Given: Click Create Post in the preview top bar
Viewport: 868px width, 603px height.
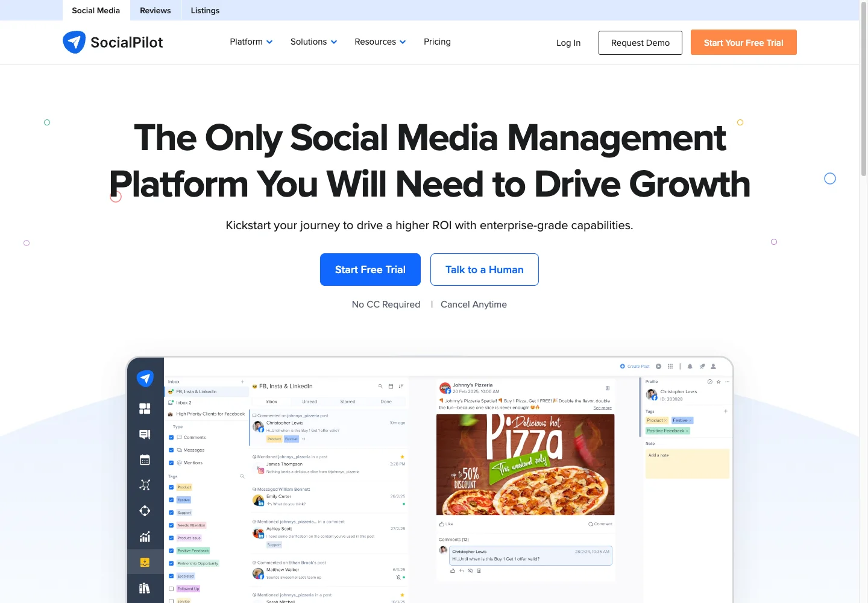Looking at the screenshot, I should (635, 366).
